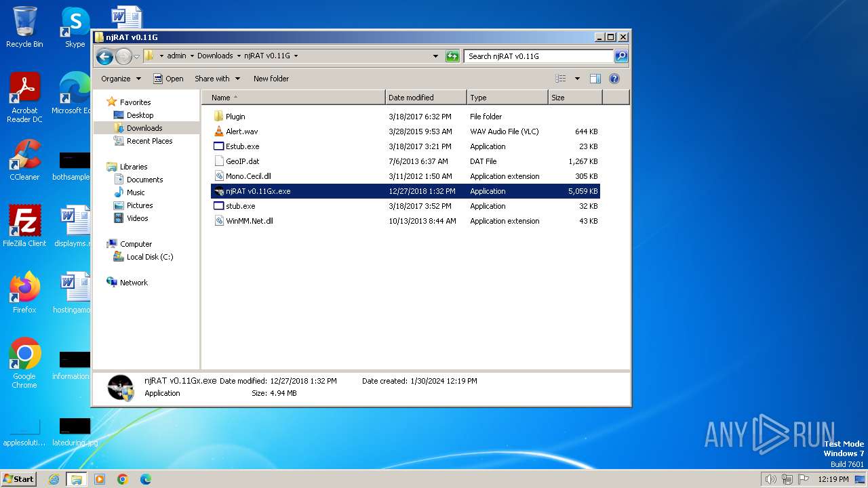This screenshot has height=488, width=868.
Task: Select the Plugin folder icon
Action: click(x=218, y=117)
